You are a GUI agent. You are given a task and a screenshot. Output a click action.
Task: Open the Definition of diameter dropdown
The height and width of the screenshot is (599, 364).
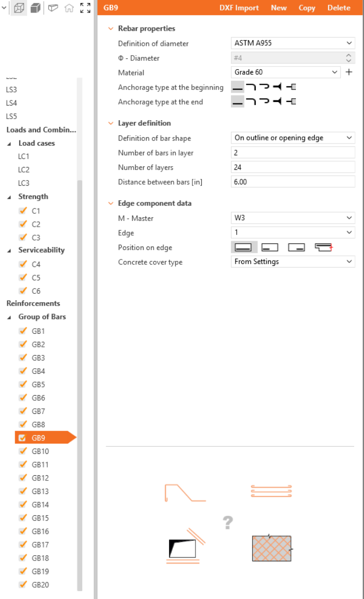[x=292, y=44]
